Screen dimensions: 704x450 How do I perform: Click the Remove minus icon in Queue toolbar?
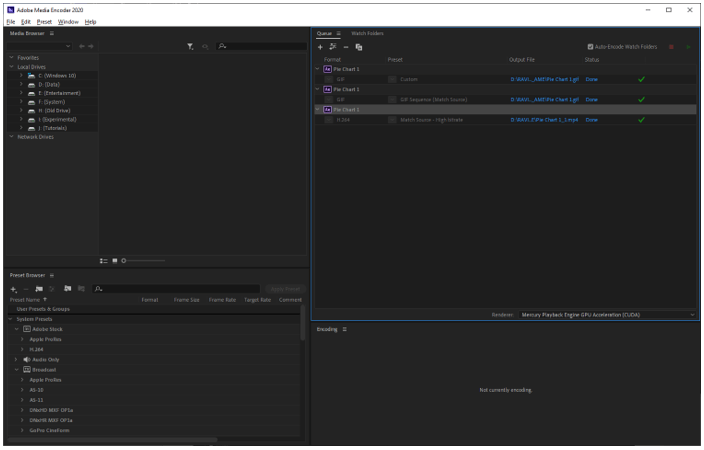pos(345,47)
